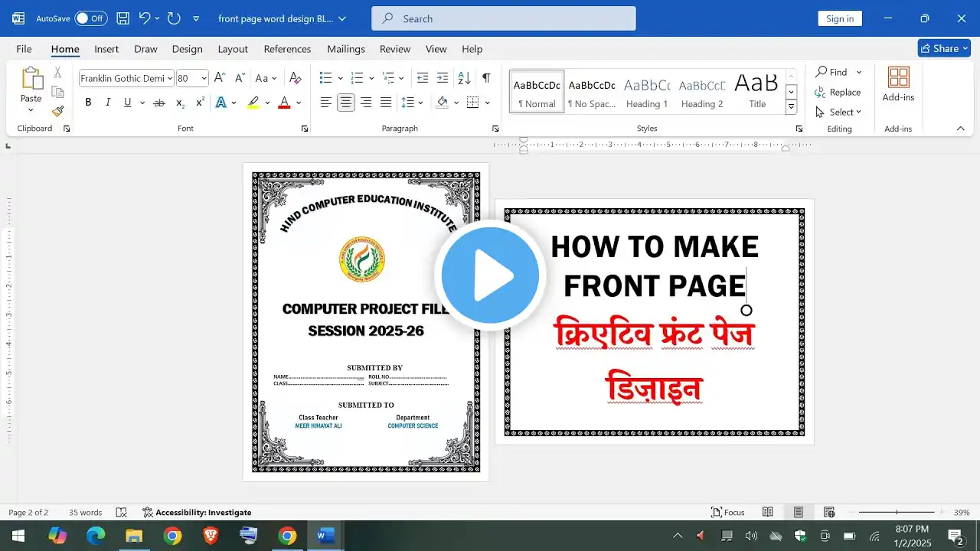Apply strikethrough formatting to text
The image size is (980, 551).
tap(159, 103)
